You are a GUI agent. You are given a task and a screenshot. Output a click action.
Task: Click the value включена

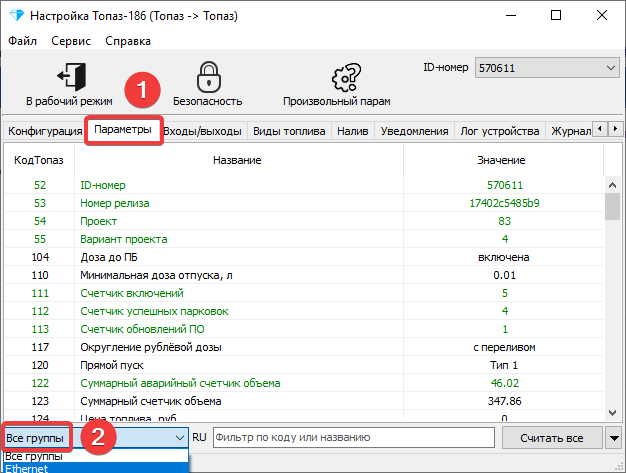(504, 257)
